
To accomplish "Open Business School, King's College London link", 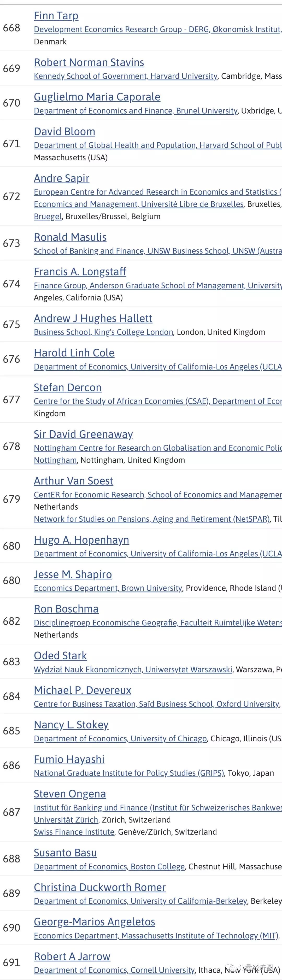I will 103,332.
